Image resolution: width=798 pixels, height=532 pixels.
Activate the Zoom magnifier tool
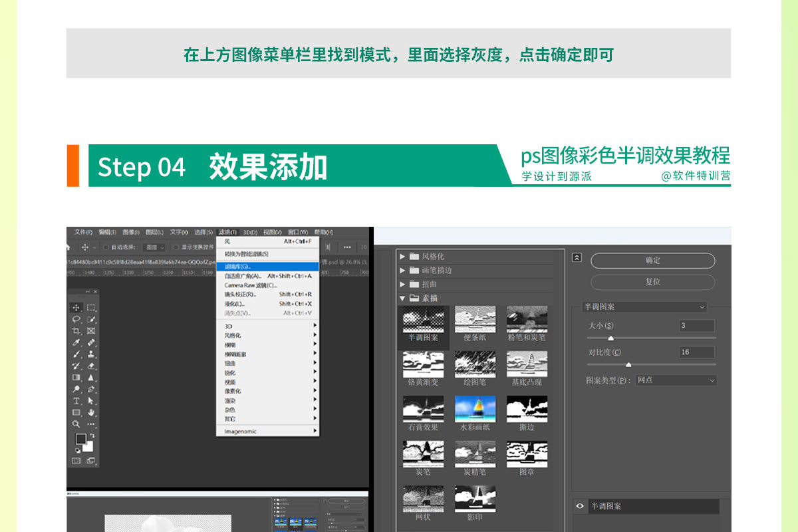click(76, 424)
